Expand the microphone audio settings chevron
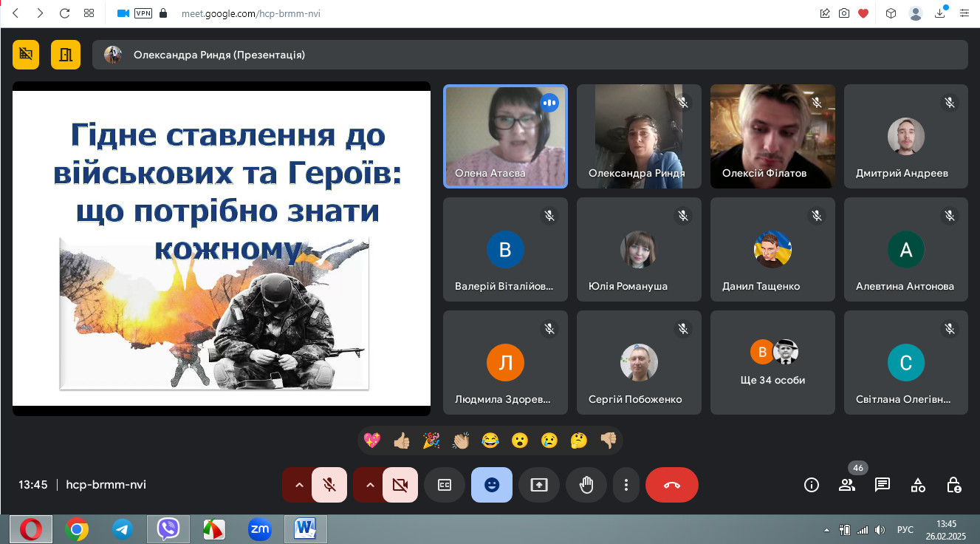The width and height of the screenshot is (980, 544). coord(299,485)
